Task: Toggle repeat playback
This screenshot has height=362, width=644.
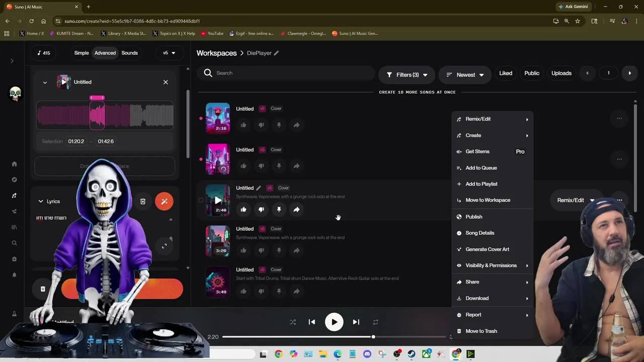Action: pos(375,322)
